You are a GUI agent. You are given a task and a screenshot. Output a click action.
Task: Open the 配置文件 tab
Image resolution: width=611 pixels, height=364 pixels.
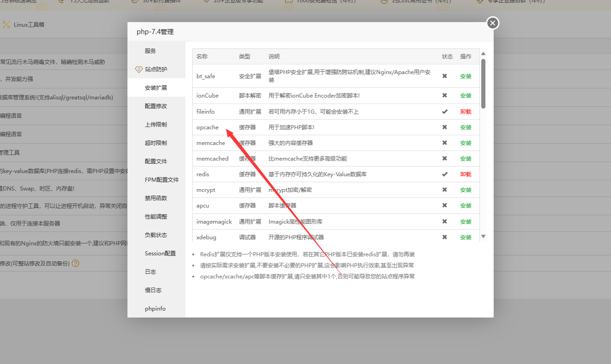pos(156,161)
